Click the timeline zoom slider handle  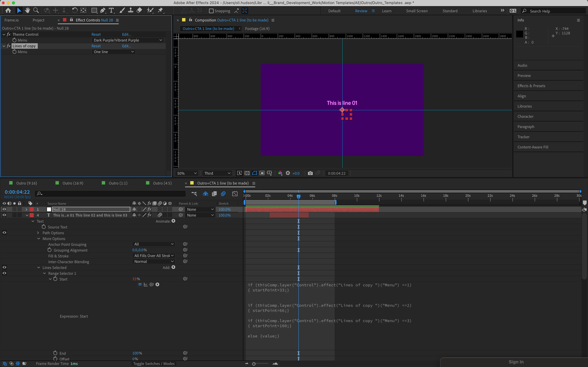[254, 364]
